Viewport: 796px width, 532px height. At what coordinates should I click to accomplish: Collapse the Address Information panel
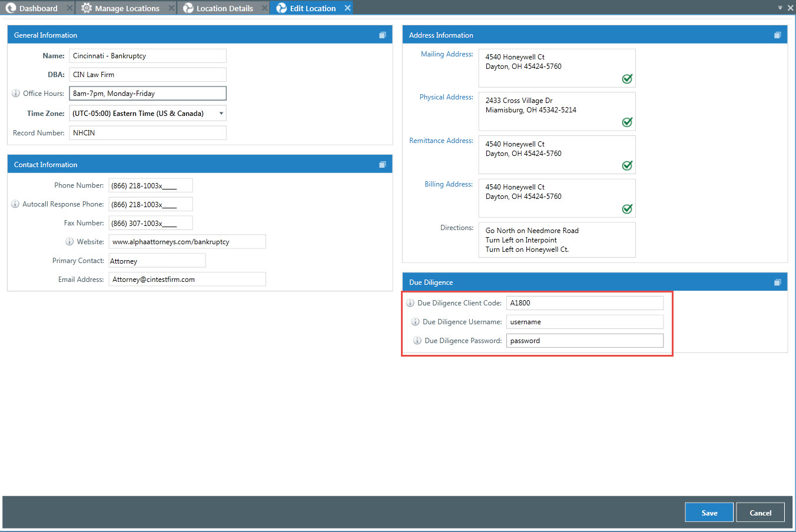tap(777, 35)
